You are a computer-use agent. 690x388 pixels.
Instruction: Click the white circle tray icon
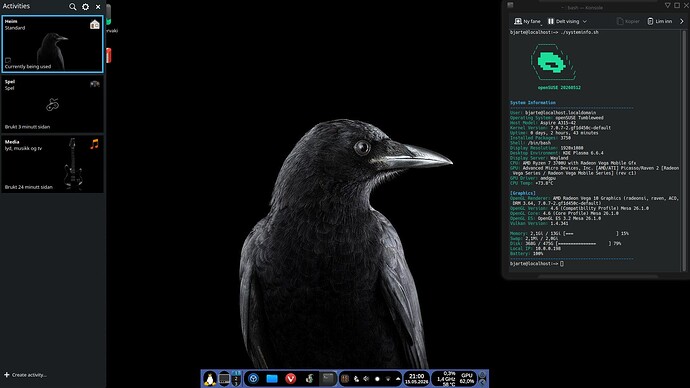coord(377,379)
